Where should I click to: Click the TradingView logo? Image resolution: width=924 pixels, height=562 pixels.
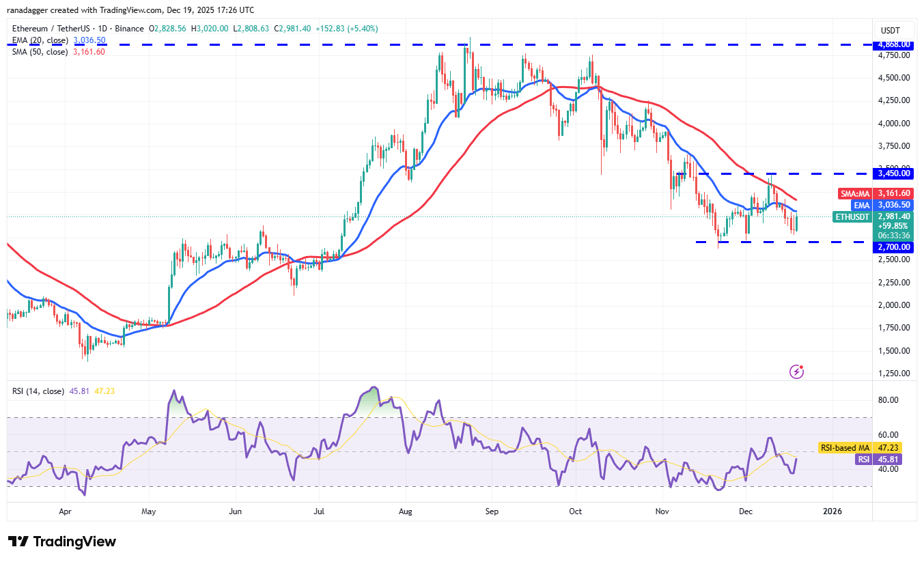pyautogui.click(x=61, y=542)
